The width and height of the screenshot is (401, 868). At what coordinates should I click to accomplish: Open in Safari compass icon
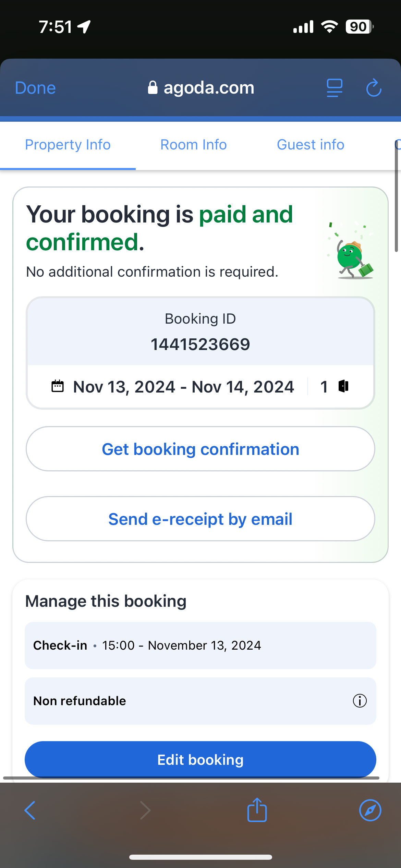(x=370, y=810)
